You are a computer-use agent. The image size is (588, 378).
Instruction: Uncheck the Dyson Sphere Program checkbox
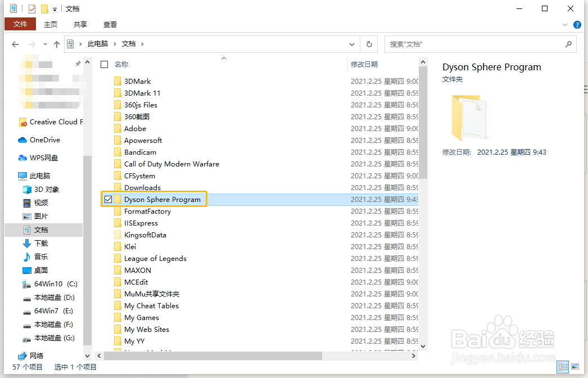(x=108, y=199)
